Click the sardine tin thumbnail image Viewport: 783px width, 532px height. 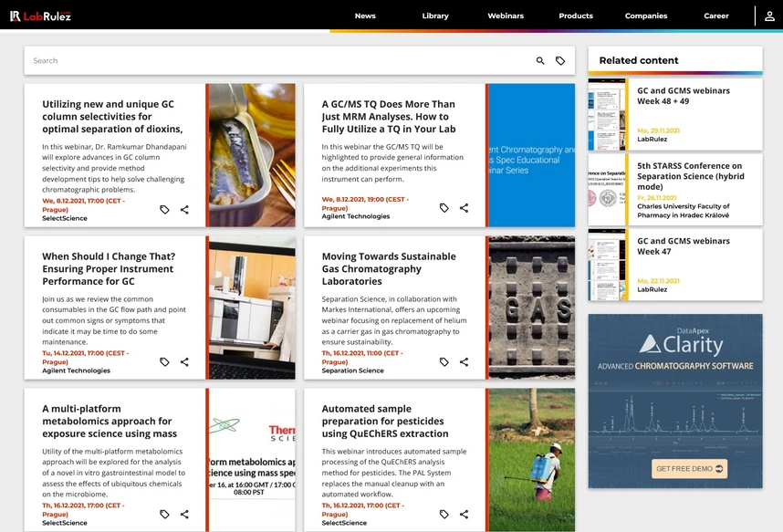pyautogui.click(x=252, y=155)
